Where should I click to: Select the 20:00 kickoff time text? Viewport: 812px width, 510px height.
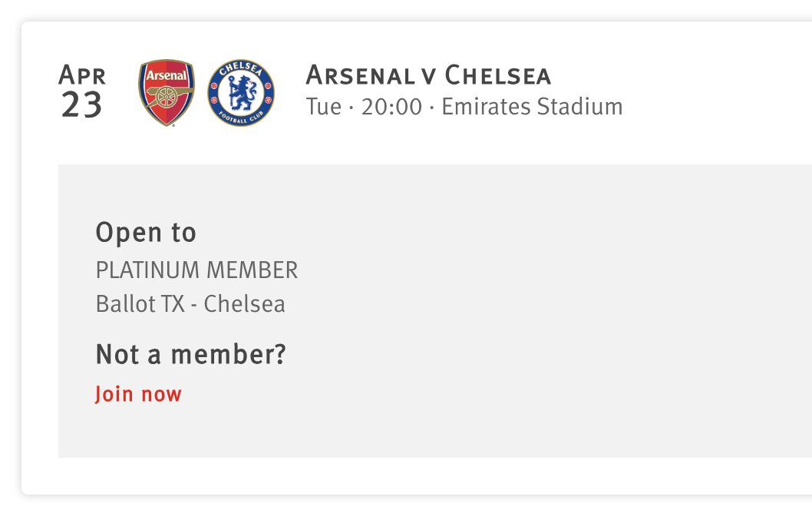(391, 107)
